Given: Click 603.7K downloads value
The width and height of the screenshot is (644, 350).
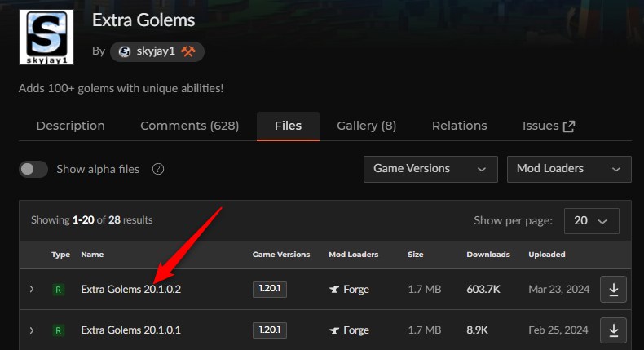Looking at the screenshot, I should click(483, 290).
